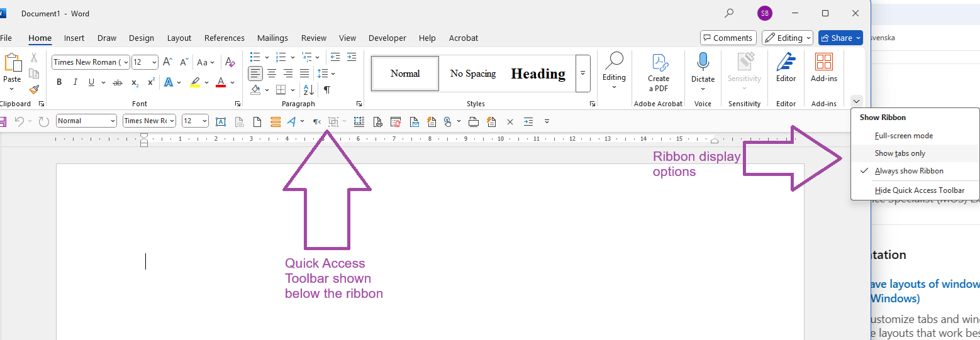Click the Dictate microphone icon

point(703,62)
